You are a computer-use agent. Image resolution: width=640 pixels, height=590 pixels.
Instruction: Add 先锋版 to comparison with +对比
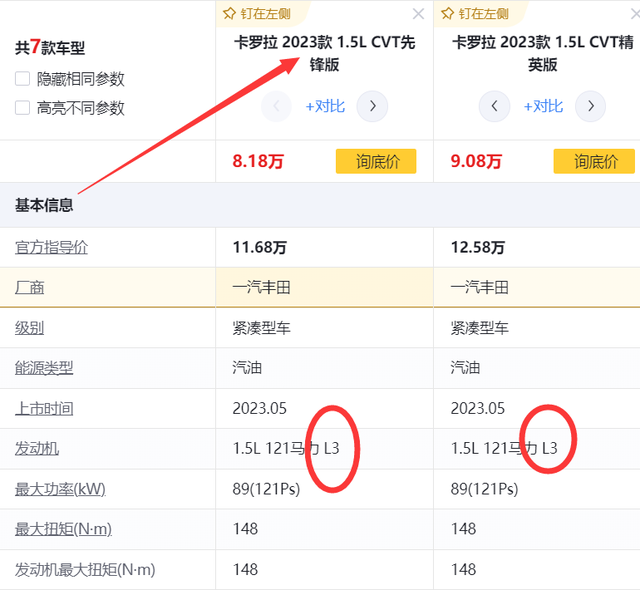pos(325,106)
